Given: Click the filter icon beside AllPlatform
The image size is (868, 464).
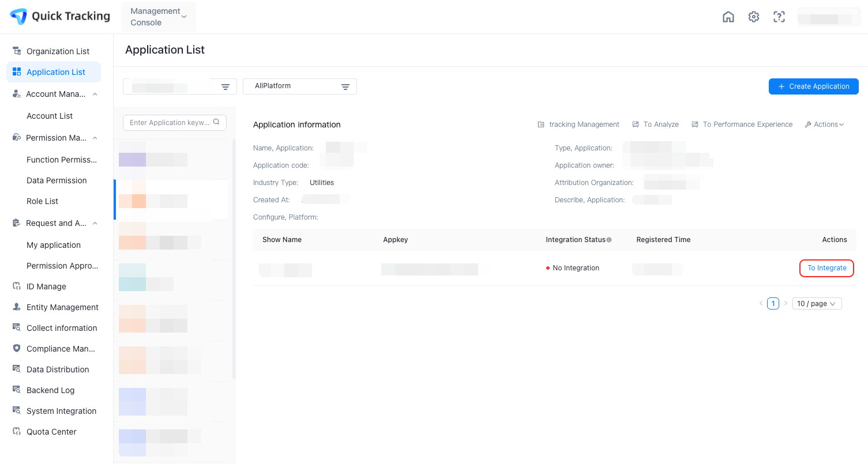Looking at the screenshot, I should click(345, 86).
